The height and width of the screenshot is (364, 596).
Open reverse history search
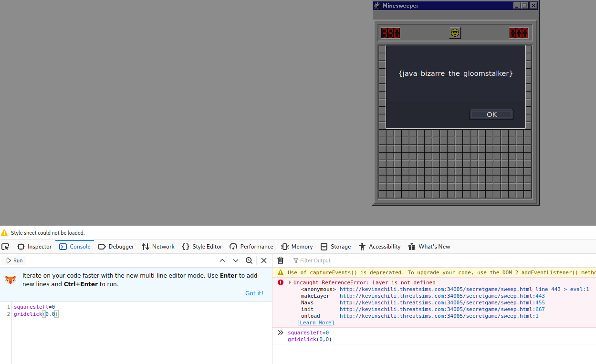(x=249, y=260)
